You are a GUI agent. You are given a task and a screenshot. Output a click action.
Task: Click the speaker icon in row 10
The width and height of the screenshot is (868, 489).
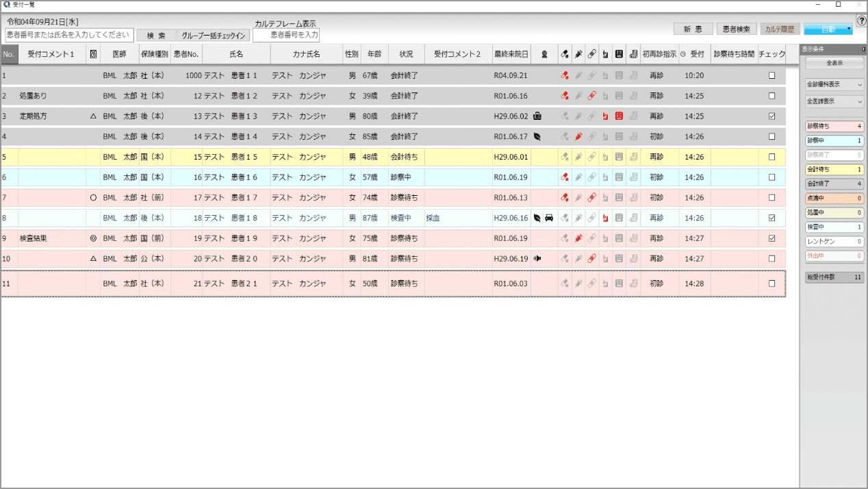[x=537, y=259]
